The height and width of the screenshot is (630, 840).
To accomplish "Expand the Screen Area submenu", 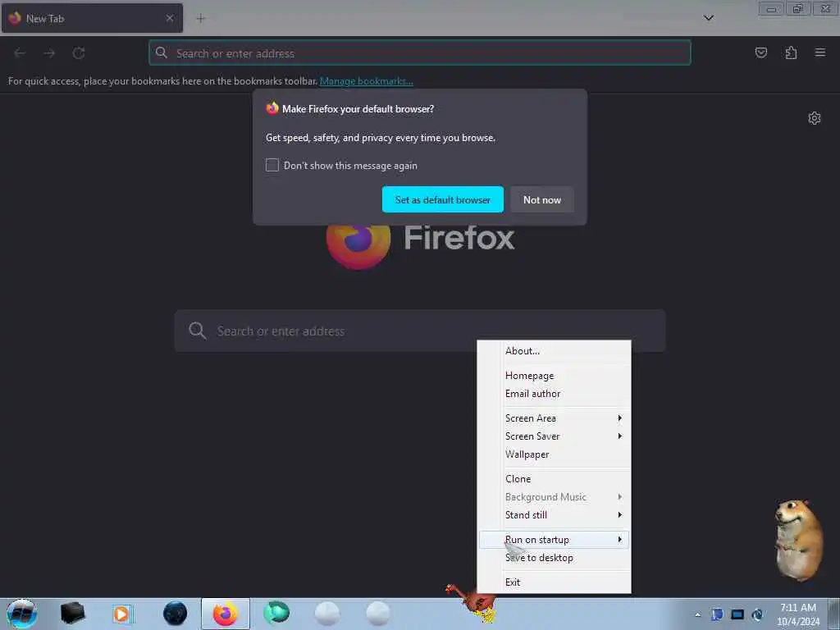I will point(554,418).
